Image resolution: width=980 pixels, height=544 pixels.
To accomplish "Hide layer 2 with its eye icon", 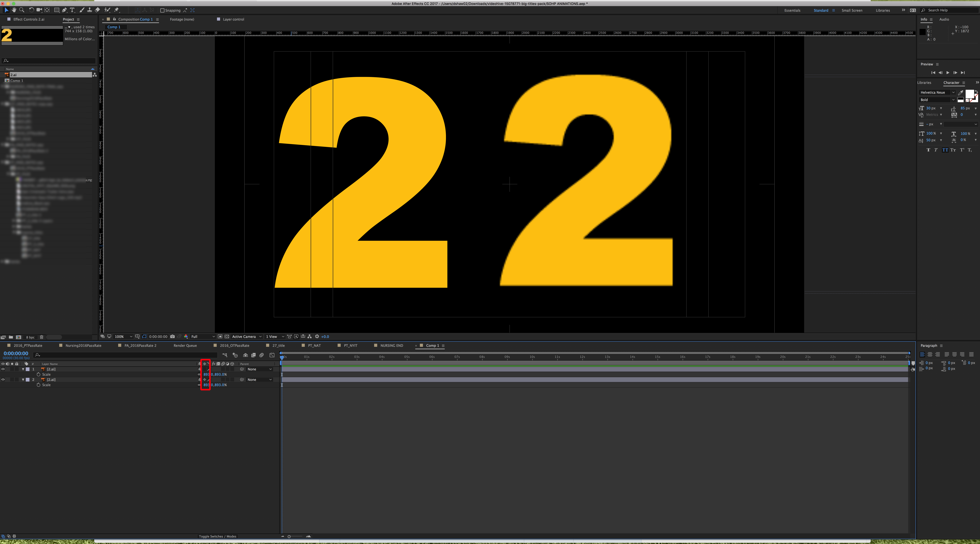I will click(3, 380).
